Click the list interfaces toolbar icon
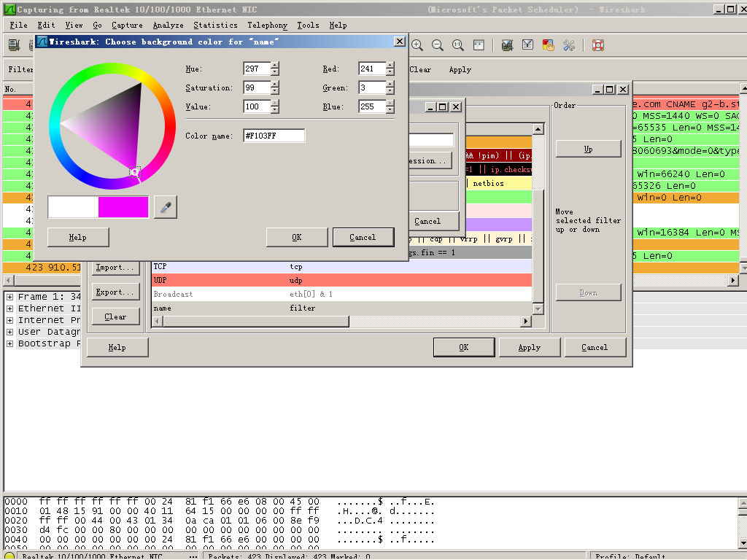747x560 pixels. coord(15,45)
